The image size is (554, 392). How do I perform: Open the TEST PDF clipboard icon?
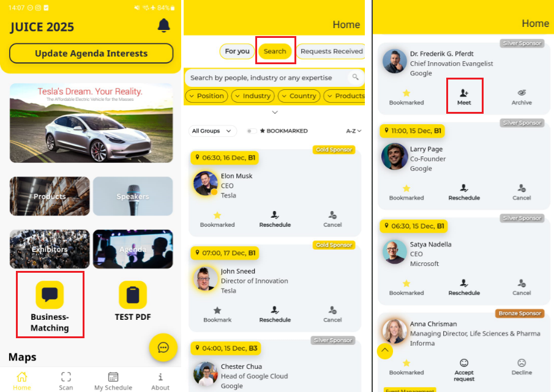pos(133,295)
